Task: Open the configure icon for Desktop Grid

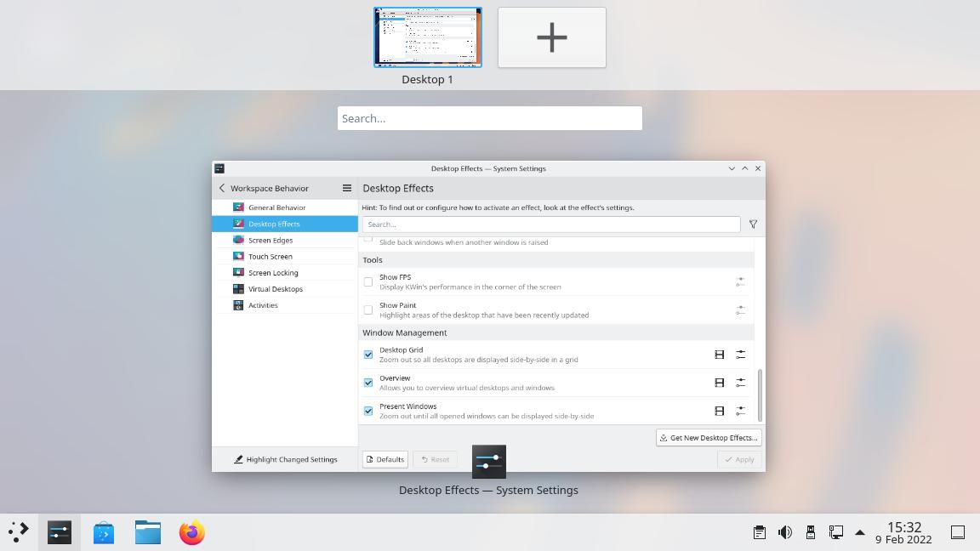Action: (741, 355)
